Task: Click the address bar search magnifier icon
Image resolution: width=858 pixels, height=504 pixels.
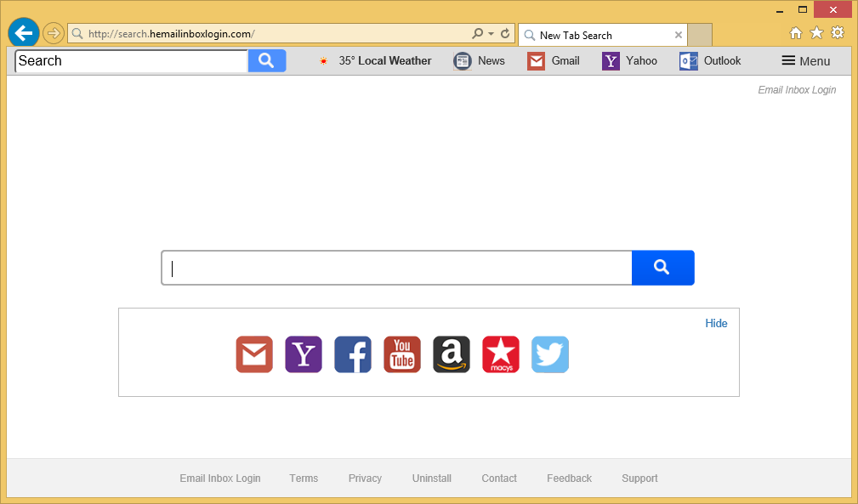Action: (478, 33)
